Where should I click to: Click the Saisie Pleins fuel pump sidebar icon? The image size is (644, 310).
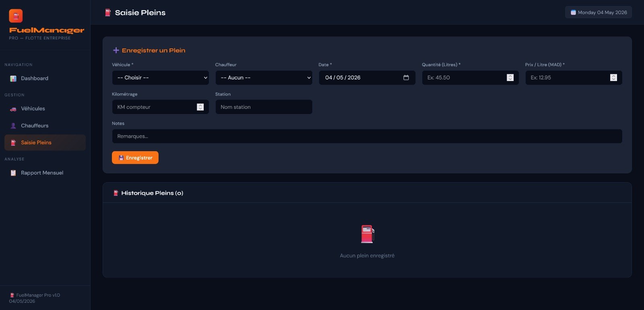pos(13,143)
